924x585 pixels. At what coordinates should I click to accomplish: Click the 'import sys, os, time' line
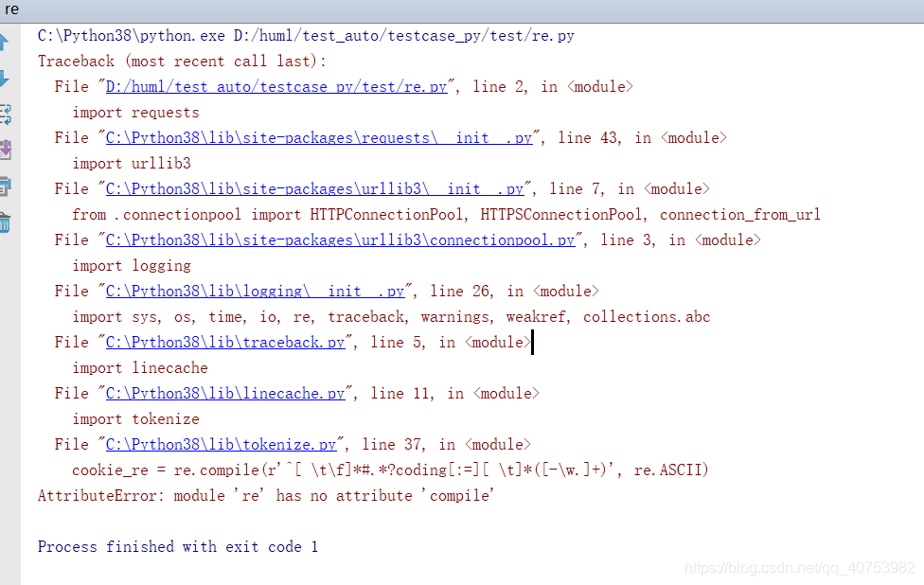coord(391,317)
